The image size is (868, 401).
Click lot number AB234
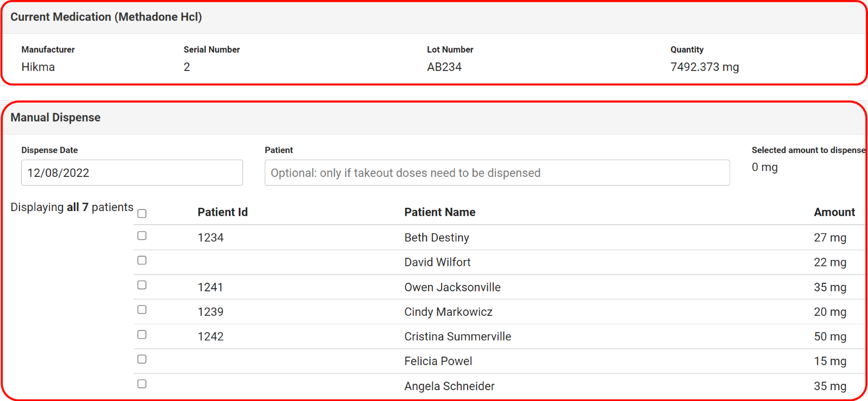point(444,67)
